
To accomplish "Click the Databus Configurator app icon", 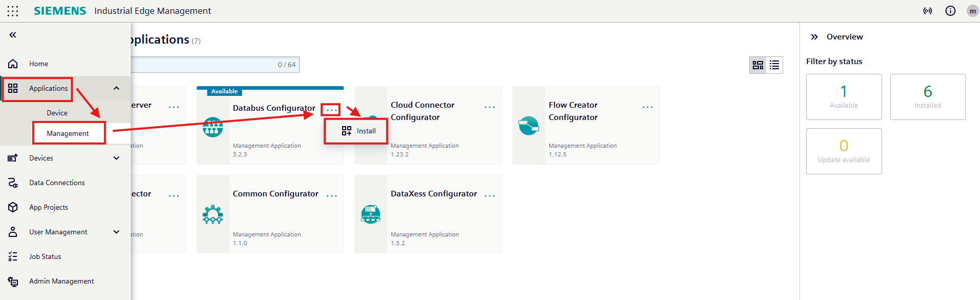I will tap(213, 127).
